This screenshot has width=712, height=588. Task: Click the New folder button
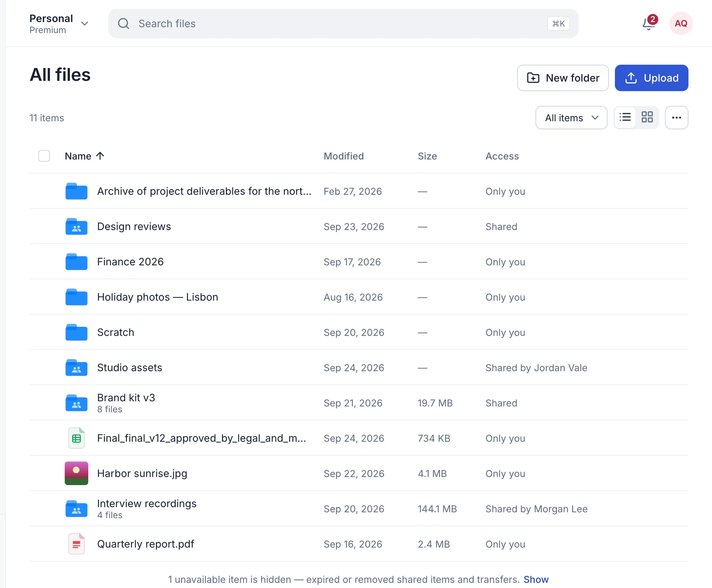click(563, 78)
